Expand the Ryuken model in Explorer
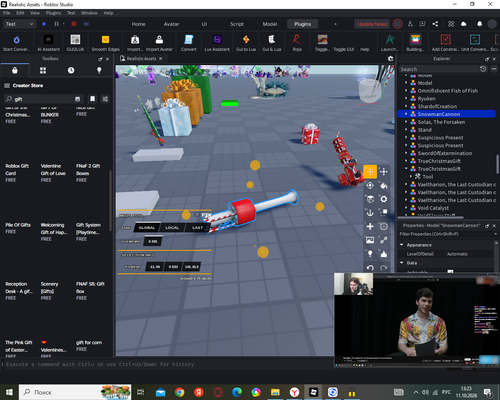The width and height of the screenshot is (500, 400). point(406,98)
